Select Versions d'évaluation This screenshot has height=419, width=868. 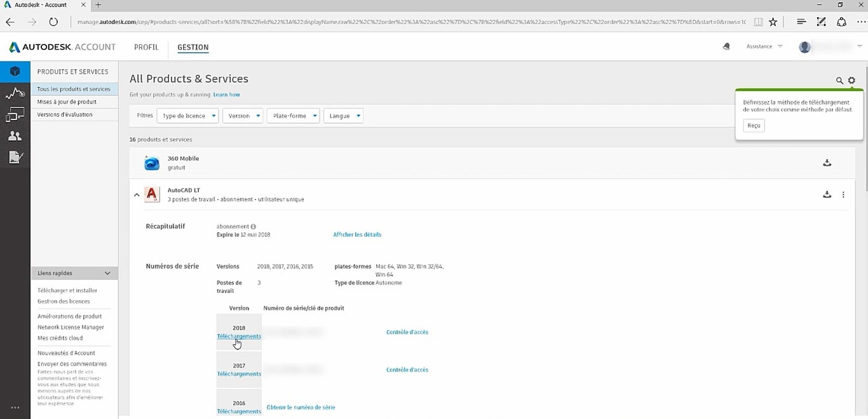click(74, 114)
